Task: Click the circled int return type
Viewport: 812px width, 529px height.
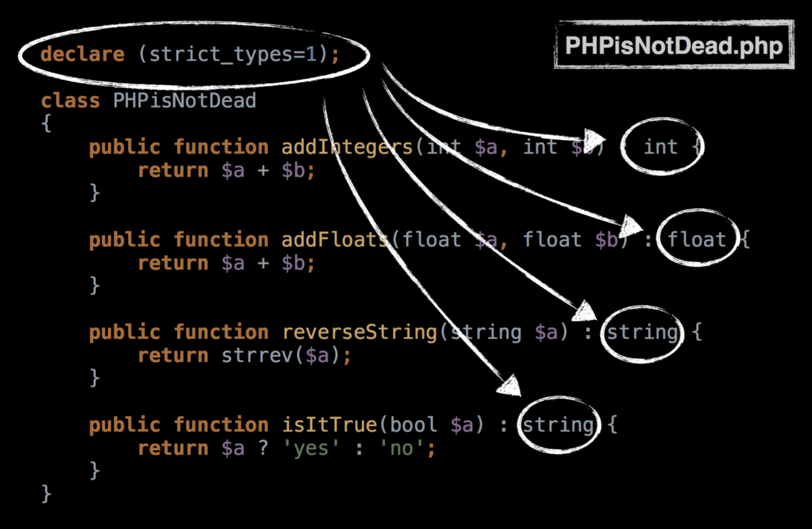Action: tap(661, 147)
